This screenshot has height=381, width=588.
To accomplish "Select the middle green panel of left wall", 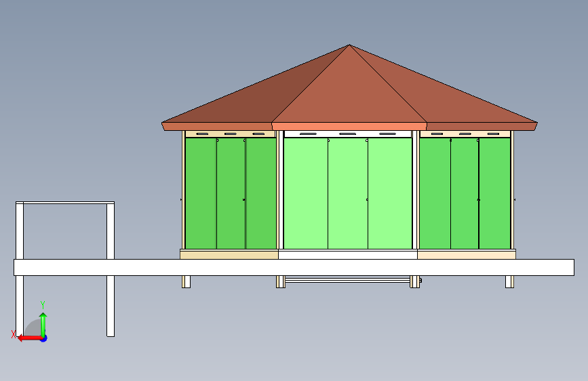I will coord(231,193).
